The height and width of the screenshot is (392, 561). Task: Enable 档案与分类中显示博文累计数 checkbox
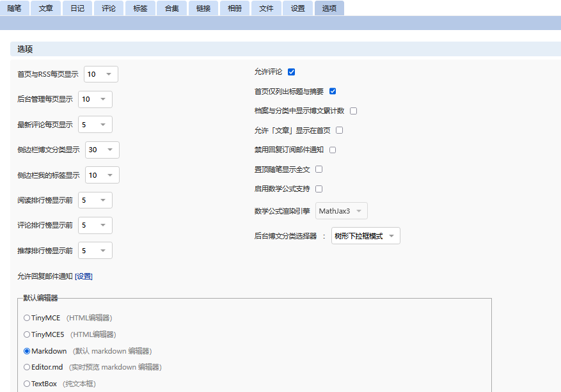(x=354, y=111)
